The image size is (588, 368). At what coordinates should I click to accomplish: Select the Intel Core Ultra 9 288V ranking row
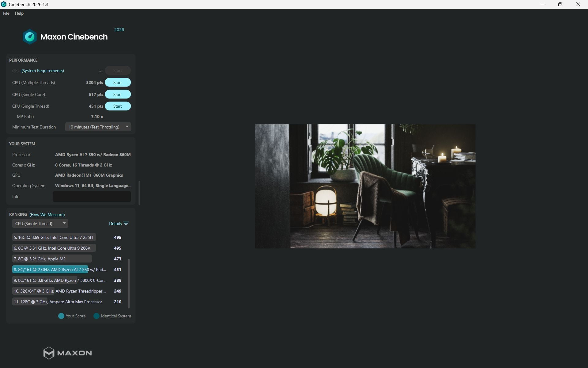coord(67,248)
